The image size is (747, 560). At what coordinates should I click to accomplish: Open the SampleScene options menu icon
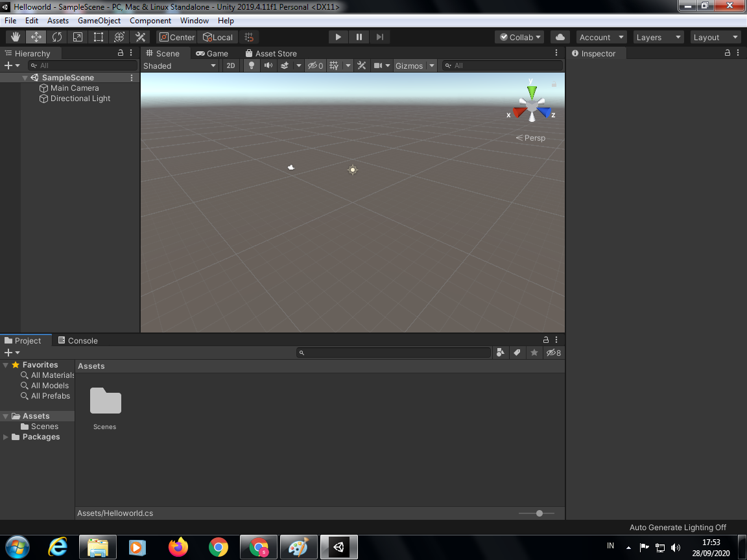(x=132, y=78)
